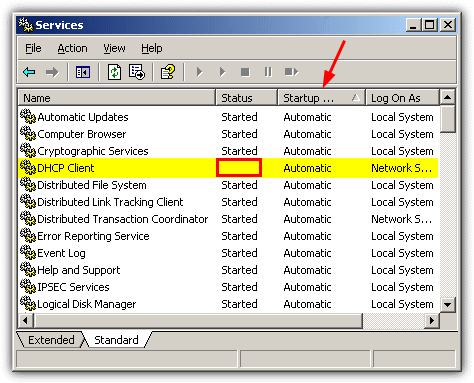This screenshot has width=474, height=383.
Task: Click the gear icon beside Automatic Updates
Action: (28, 116)
